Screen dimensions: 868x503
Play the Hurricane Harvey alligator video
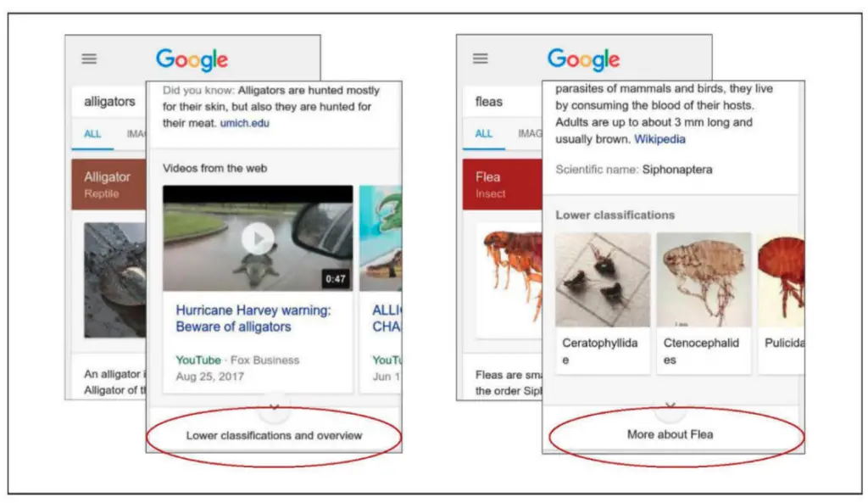point(258,238)
